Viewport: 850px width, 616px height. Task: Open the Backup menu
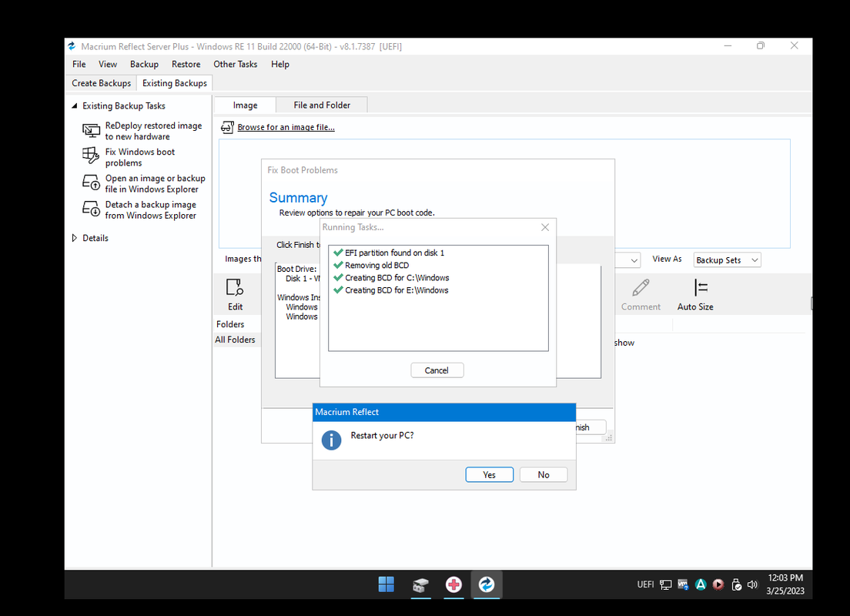click(144, 64)
